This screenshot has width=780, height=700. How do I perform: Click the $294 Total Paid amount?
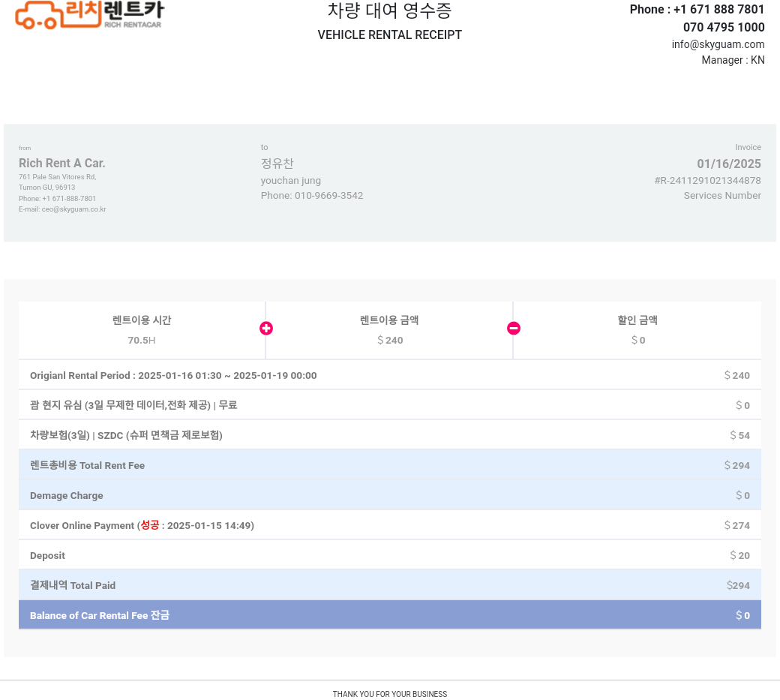click(x=738, y=585)
